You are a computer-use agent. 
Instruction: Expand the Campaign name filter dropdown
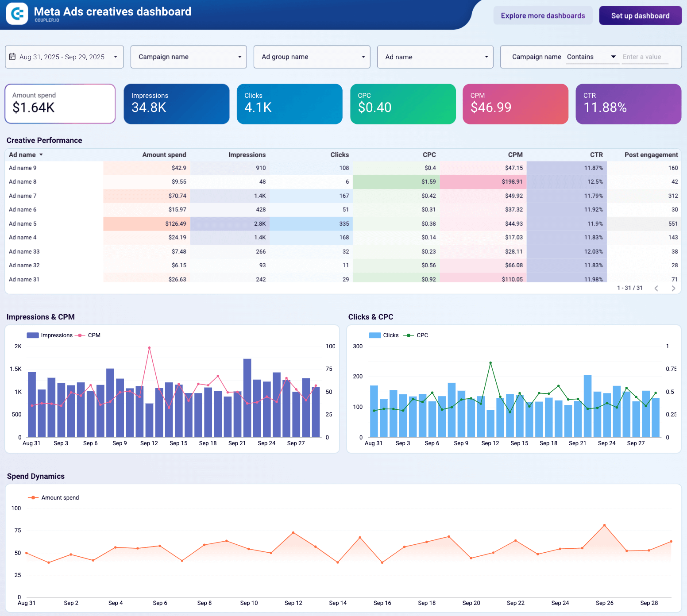pos(189,57)
